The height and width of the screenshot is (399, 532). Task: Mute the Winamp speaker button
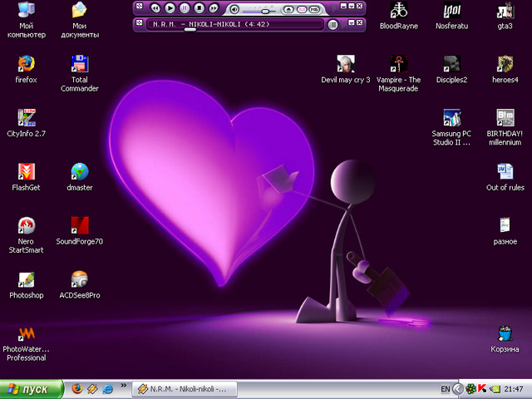pos(234,9)
